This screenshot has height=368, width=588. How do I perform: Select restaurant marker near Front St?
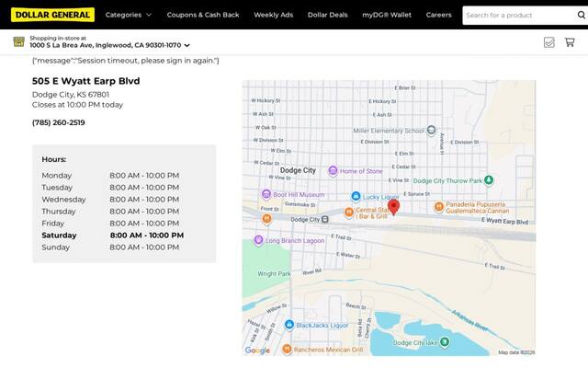point(266,219)
